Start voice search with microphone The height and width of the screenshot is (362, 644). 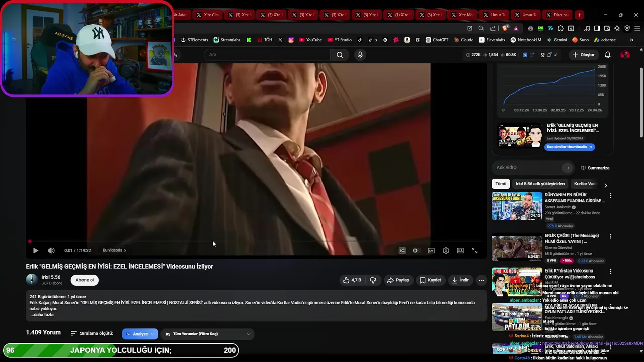tap(360, 55)
